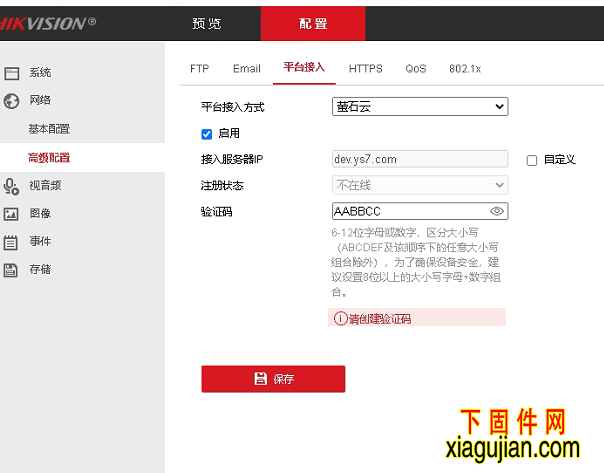This screenshot has width=604, height=473.
Task: Select the 平台接入 tab
Action: 304,67
